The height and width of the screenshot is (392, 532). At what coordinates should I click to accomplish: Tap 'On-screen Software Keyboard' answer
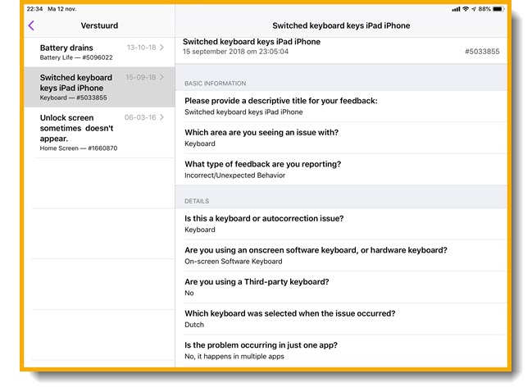pos(234,262)
